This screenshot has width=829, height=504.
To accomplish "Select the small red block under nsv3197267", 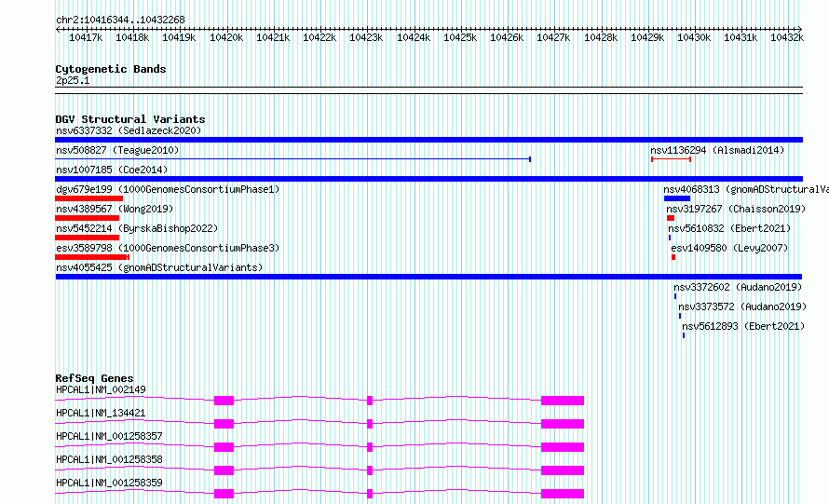I will tap(671, 218).
